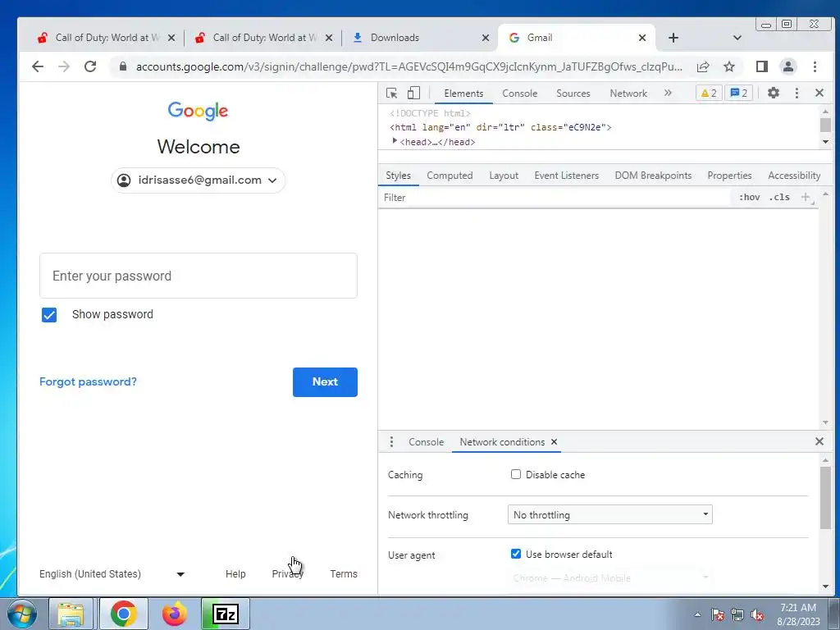Share this page icon in address bar
The height and width of the screenshot is (630, 840).
pos(703,66)
